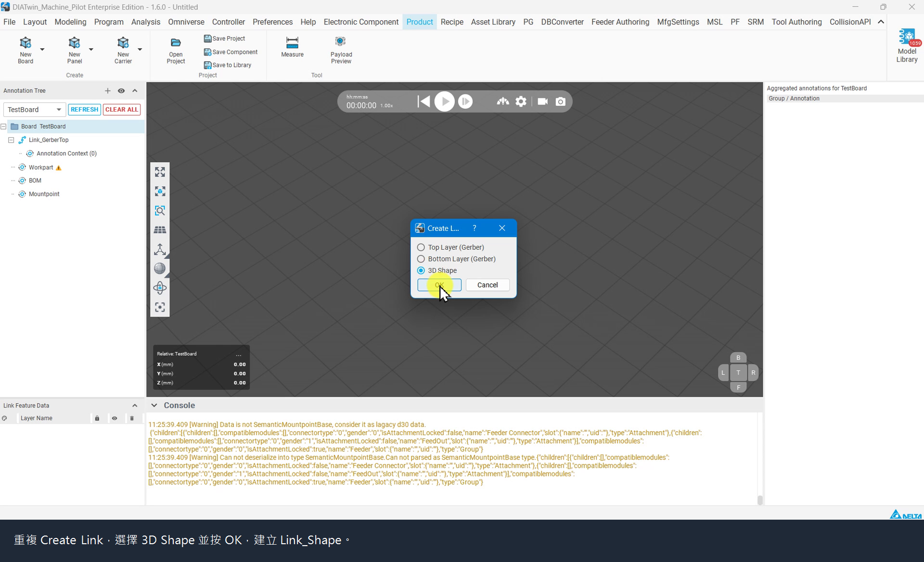
Task: Play the simulation
Action: click(x=445, y=102)
